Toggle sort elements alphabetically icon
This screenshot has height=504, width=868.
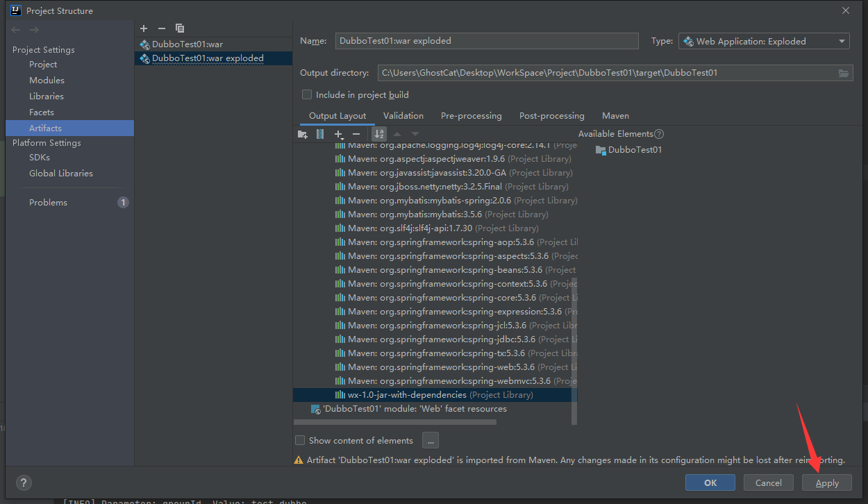[x=378, y=134]
